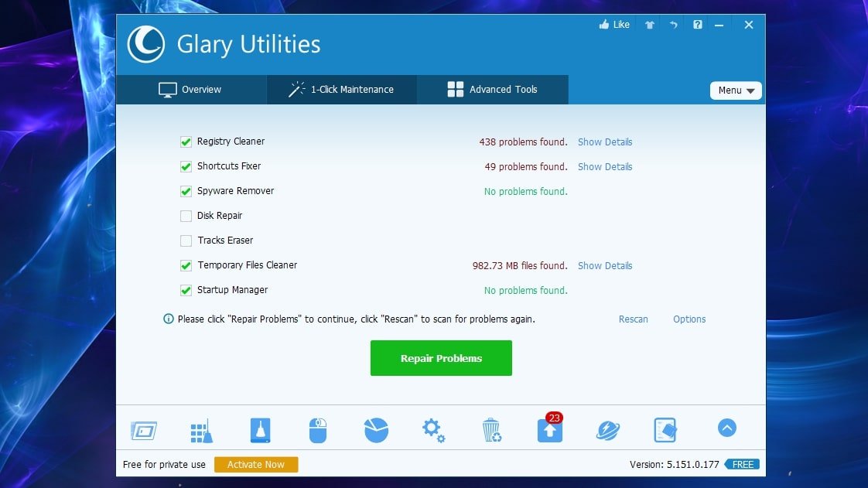The image size is (868, 488).
Task: Click the 'Version: 5.151.0.177' text
Action: [675, 464]
